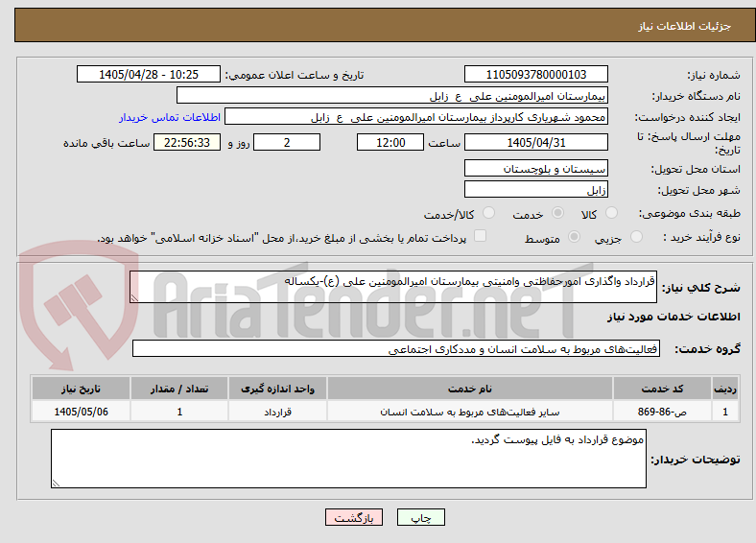756x543 pixels.
Task: Select the کالا radio button
Action: pyautogui.click(x=611, y=213)
